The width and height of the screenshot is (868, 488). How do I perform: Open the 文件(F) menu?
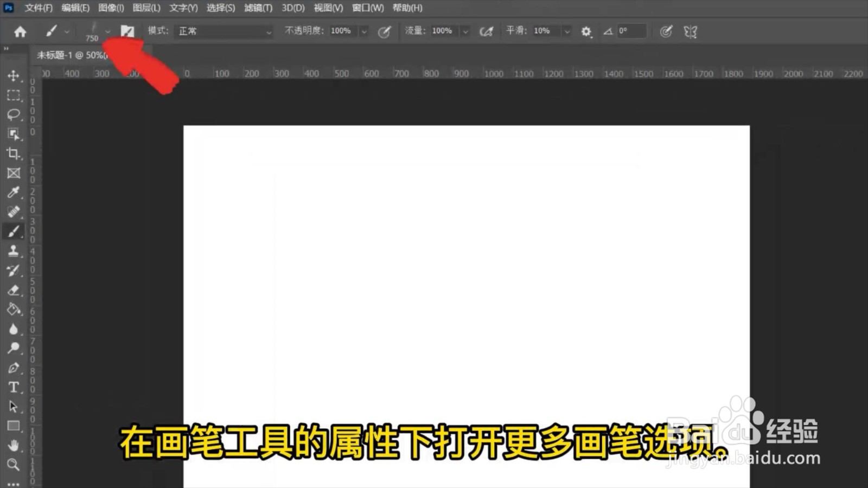tap(39, 8)
